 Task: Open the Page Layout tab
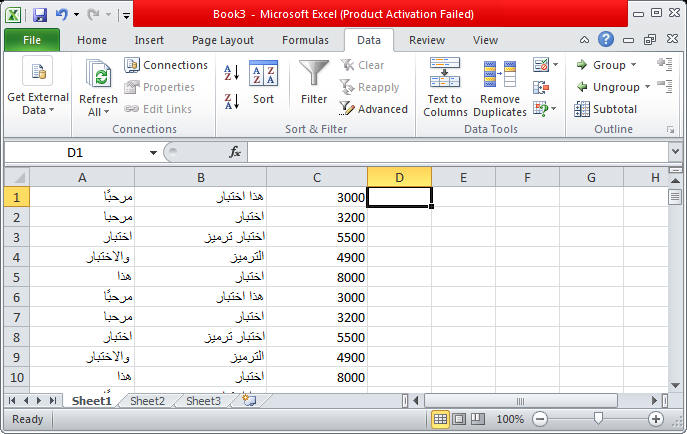223,40
